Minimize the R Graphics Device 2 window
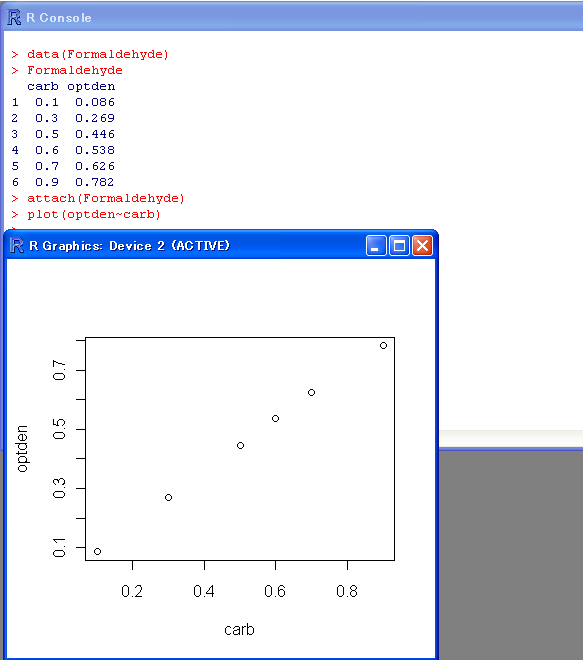Viewport: 583px width, 660px height. point(376,245)
